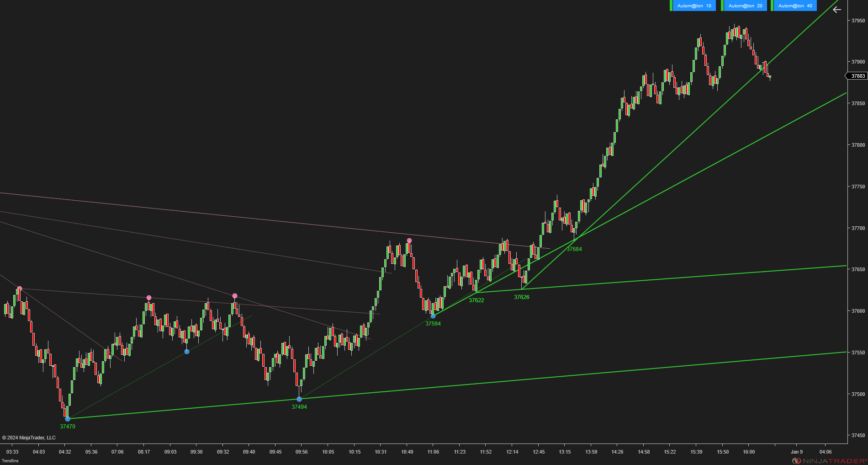Click the pink swing high dot near 10:49
This screenshot has width=868, height=465.
409,241
